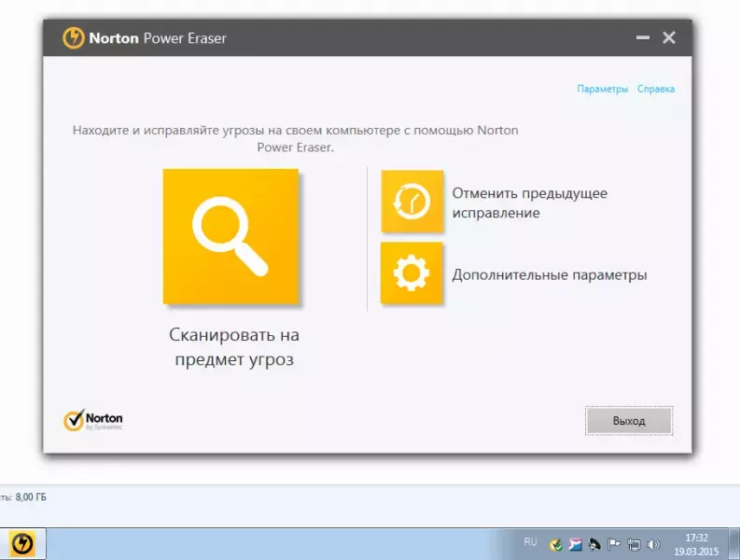Click the Сканировать на предмет угроз label

click(234, 347)
